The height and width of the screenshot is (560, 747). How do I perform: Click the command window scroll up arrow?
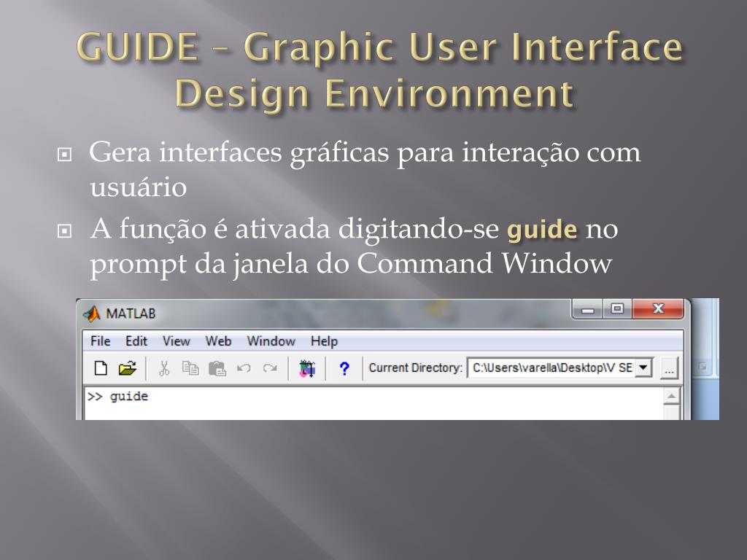pyautogui.click(x=671, y=396)
